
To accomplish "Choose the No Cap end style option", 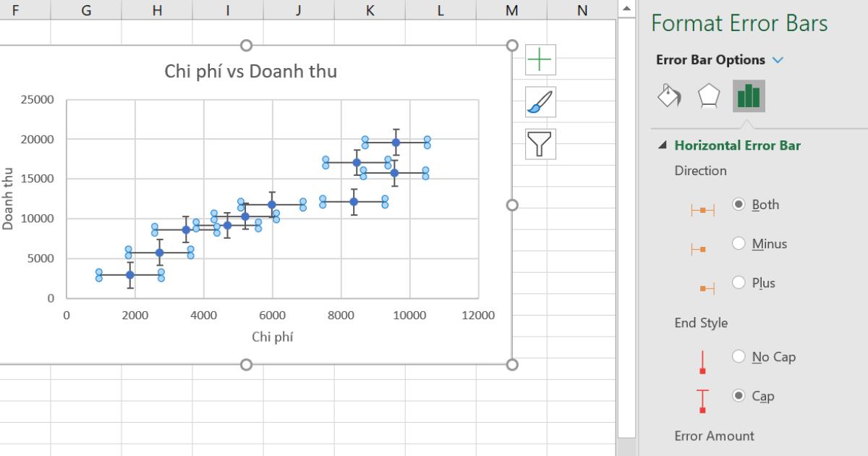I will pos(739,356).
